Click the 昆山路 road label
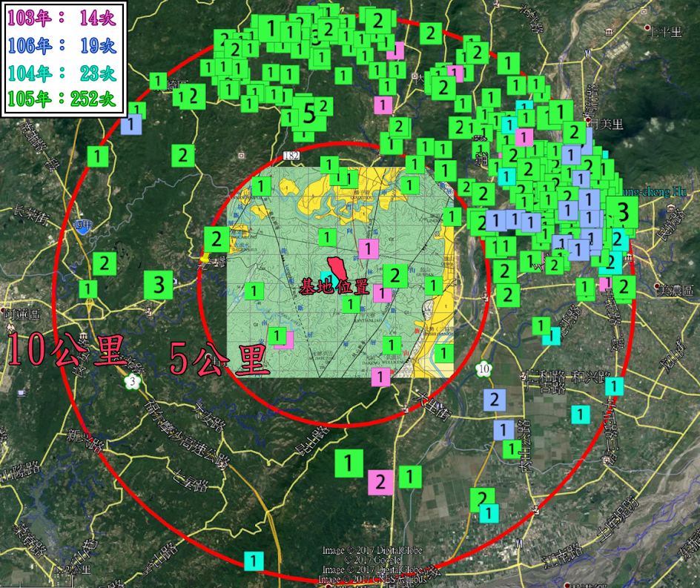700x588 pixels. click(313, 441)
